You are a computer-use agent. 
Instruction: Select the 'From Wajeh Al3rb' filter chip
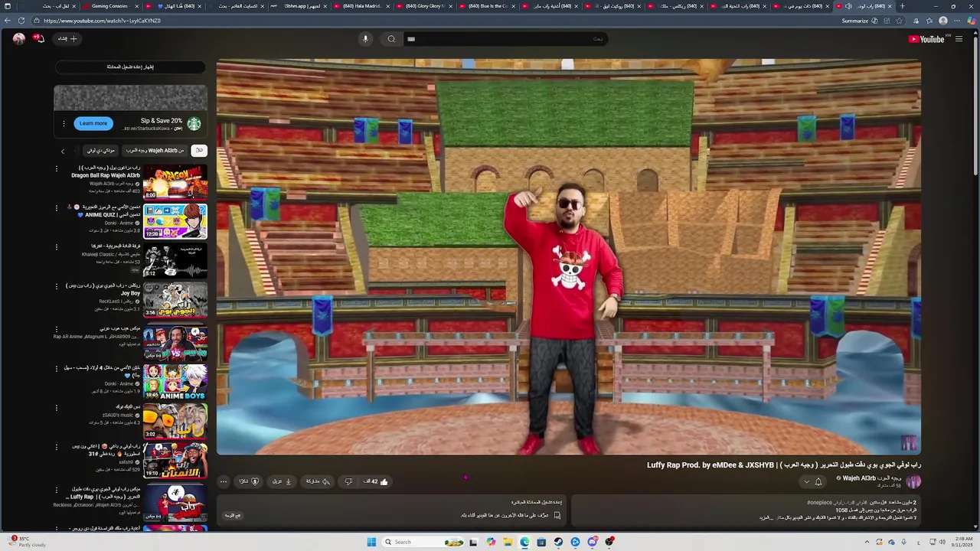tap(155, 151)
